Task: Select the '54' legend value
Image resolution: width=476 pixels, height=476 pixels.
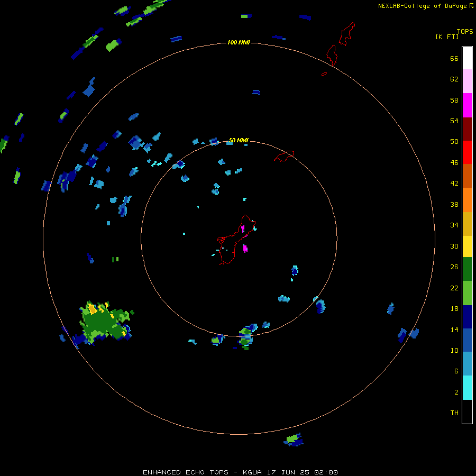Action: click(x=454, y=121)
